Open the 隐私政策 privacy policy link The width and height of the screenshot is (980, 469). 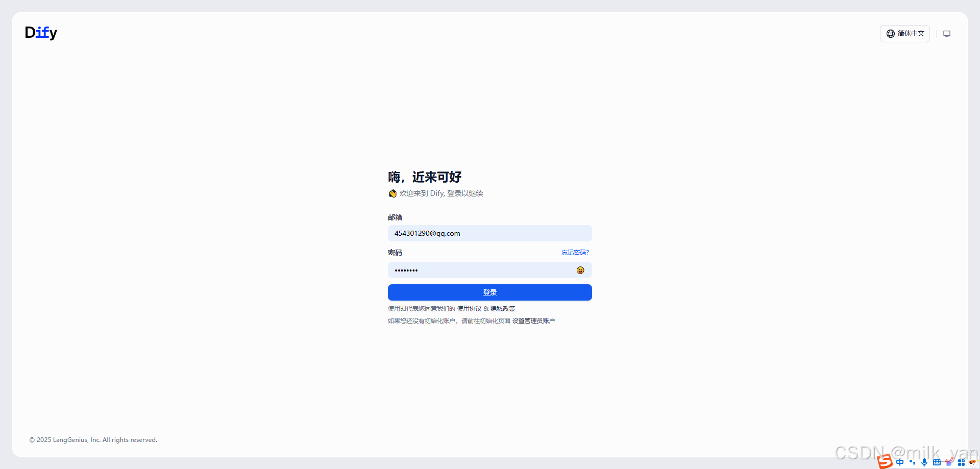click(503, 308)
